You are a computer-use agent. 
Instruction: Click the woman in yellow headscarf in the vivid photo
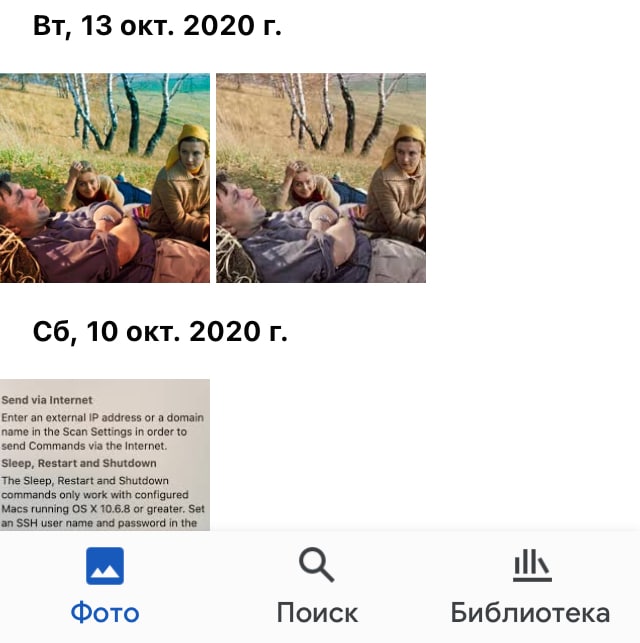[182, 187]
